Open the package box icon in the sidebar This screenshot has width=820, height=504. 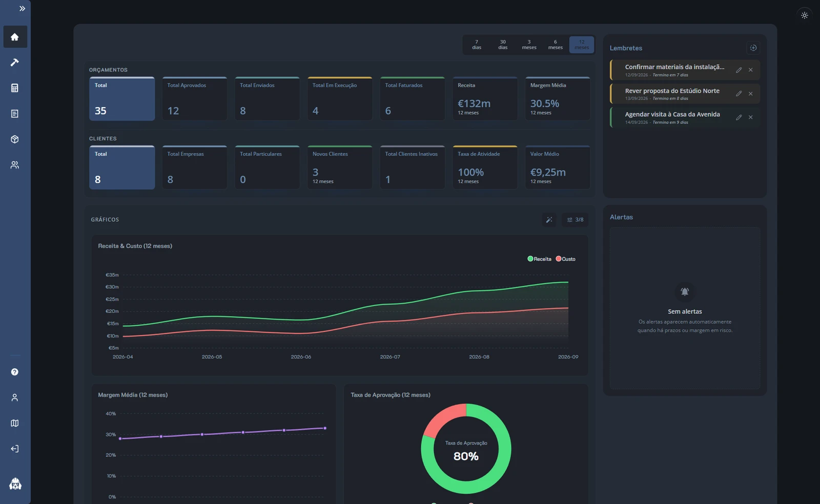click(x=15, y=139)
